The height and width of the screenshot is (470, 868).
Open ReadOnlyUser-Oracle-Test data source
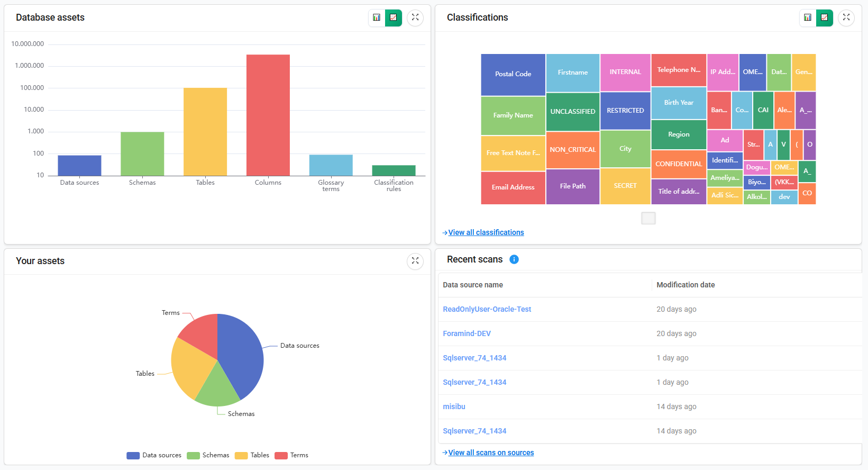[x=487, y=309]
